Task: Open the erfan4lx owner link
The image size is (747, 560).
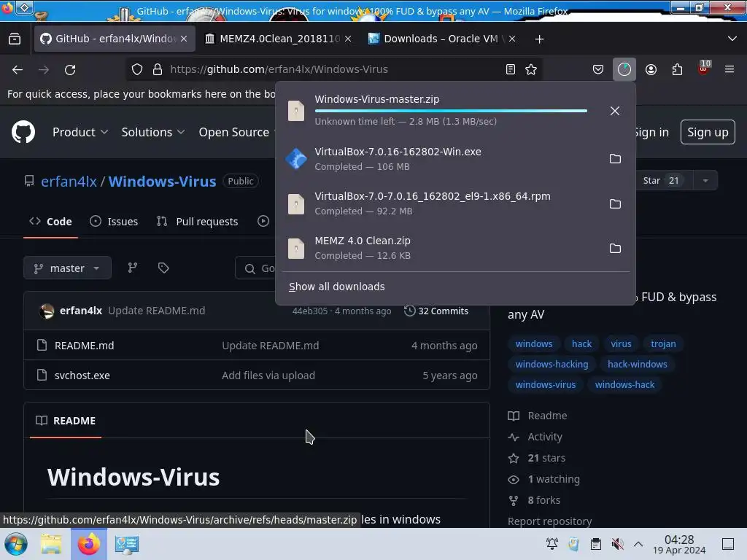Action: point(69,182)
